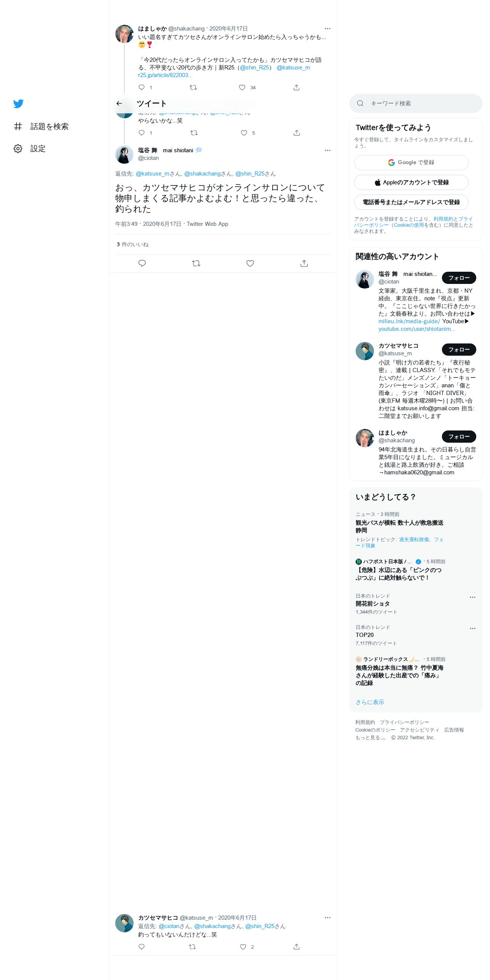The width and height of the screenshot is (490, 980).
Task: Expand もっと見る footer menu
Action: [x=370, y=738]
